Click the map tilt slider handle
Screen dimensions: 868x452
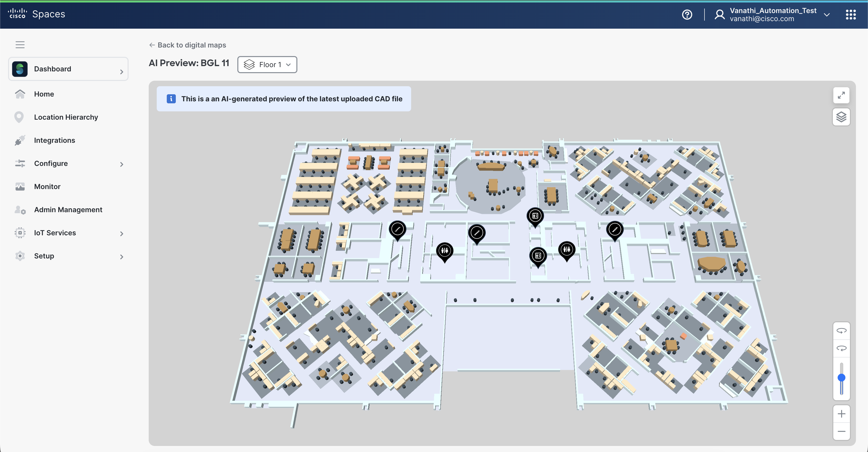(841, 377)
